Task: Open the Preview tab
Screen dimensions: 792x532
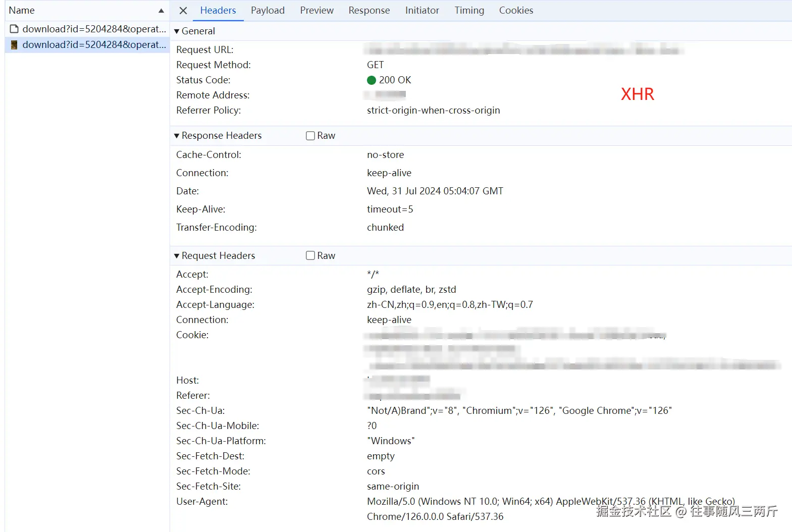Action: (316, 11)
